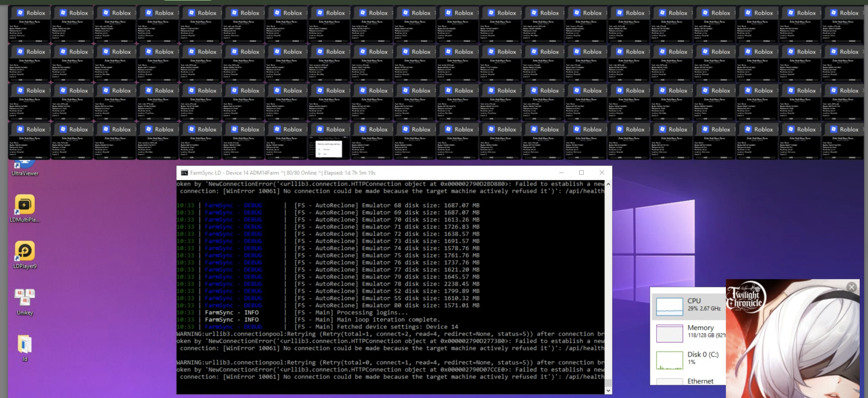Click the FarmSync LD console title bar icon

tap(184, 173)
